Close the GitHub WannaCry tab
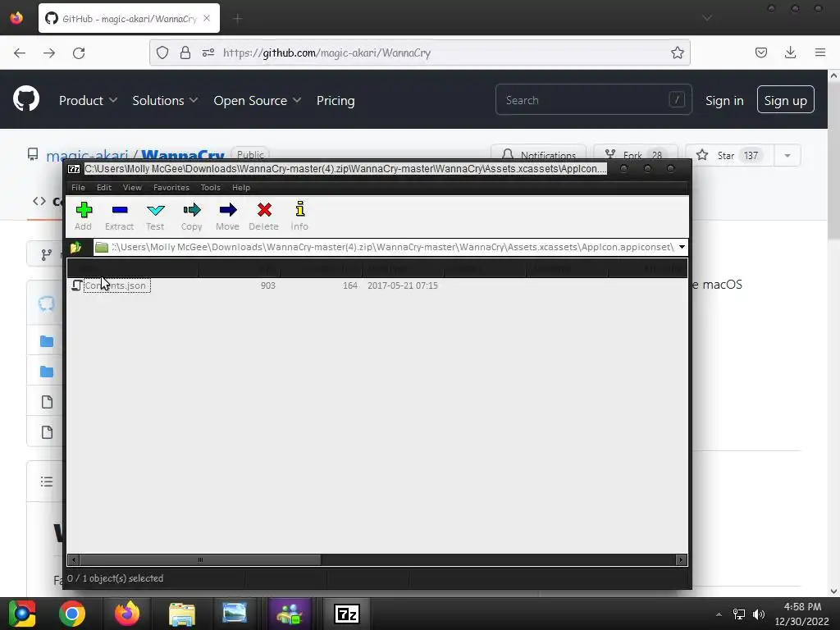 tap(207, 18)
